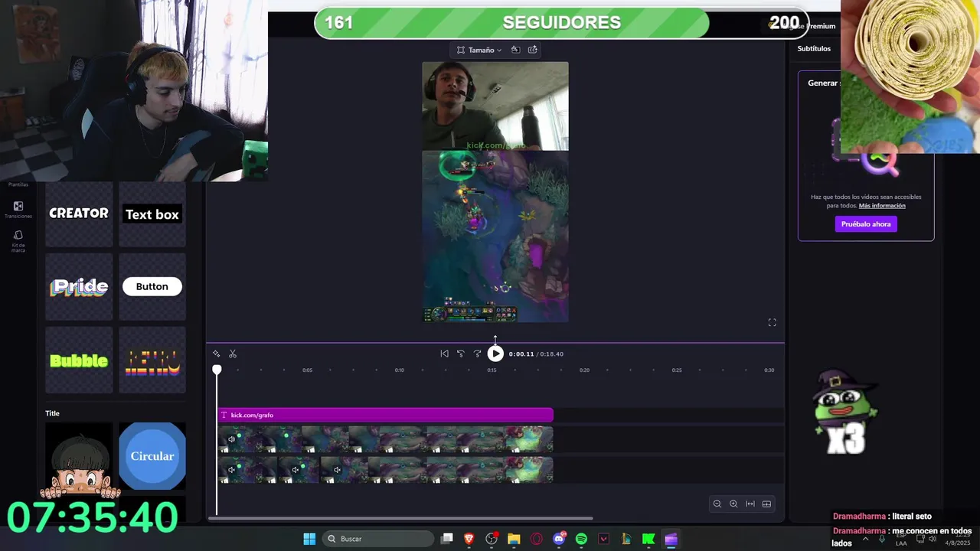Click the background removal icon next to Tamaño
Image resolution: width=980 pixels, height=551 pixels.
tap(515, 50)
